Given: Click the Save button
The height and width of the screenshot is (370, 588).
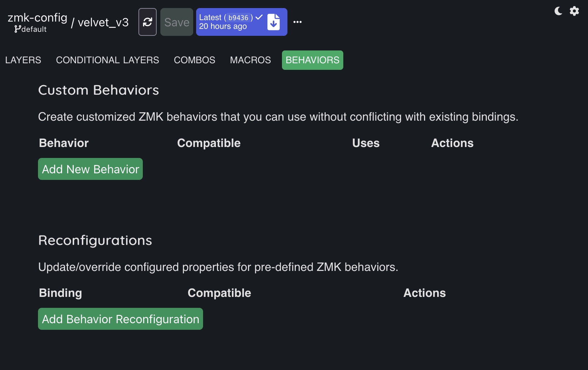Looking at the screenshot, I should (x=177, y=22).
